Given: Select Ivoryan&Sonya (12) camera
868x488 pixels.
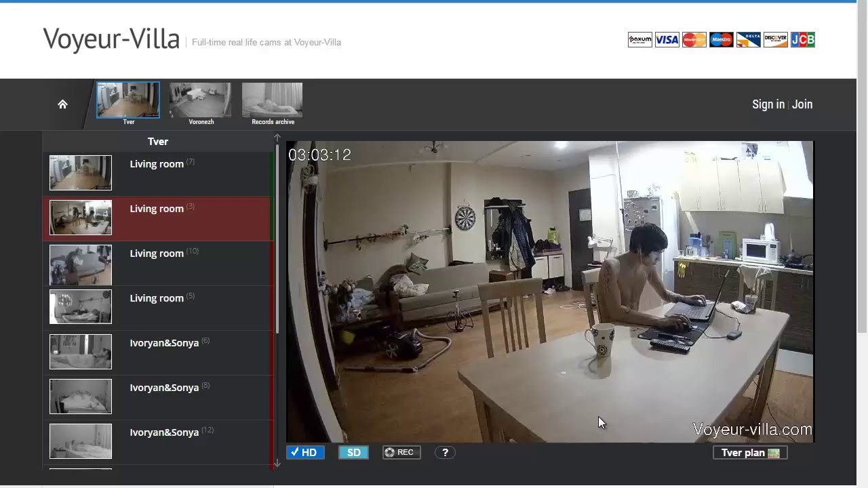Looking at the screenshot, I should pyautogui.click(x=157, y=442).
